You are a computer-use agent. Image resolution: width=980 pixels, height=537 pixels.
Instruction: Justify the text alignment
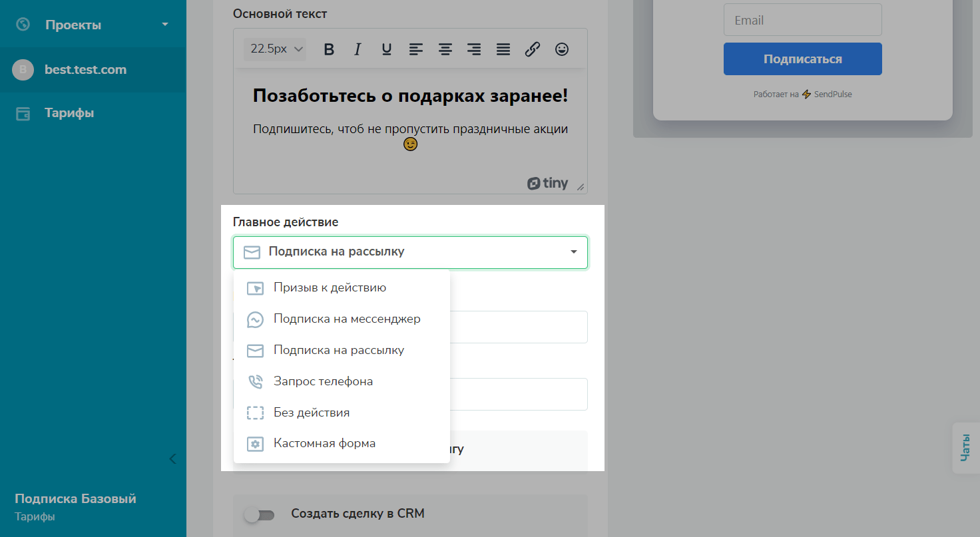click(x=504, y=49)
